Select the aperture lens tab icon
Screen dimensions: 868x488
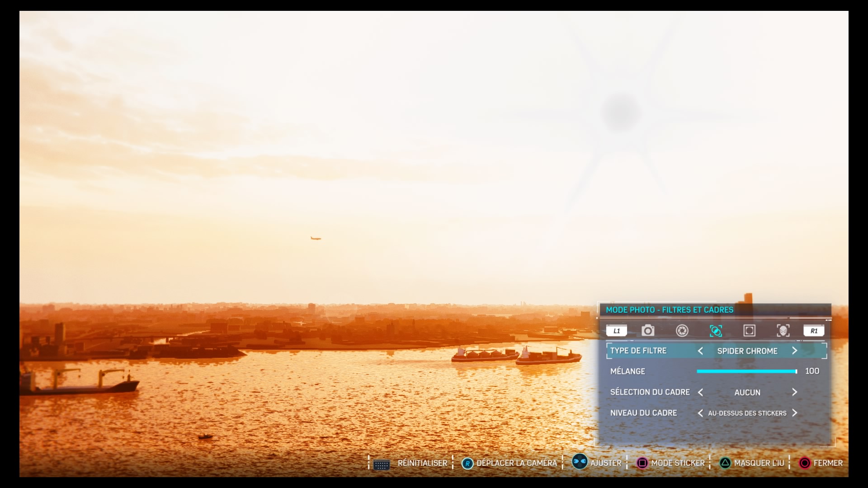[682, 331]
